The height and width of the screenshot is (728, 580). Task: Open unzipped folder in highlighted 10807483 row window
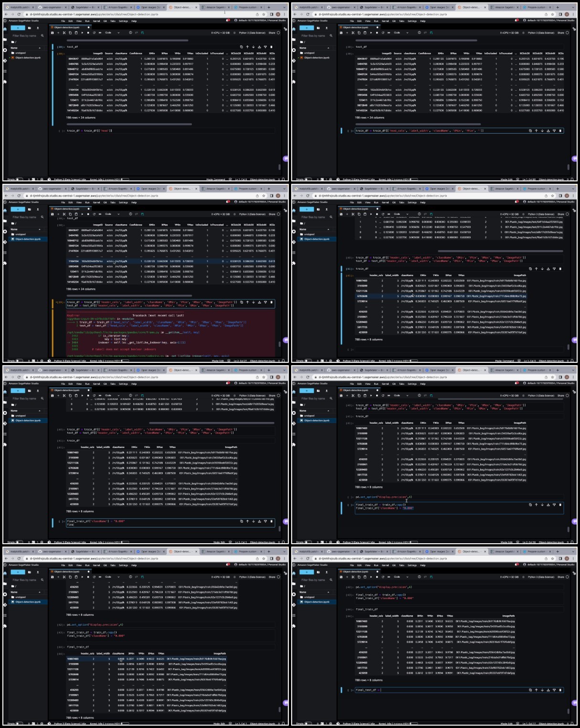(21, 597)
